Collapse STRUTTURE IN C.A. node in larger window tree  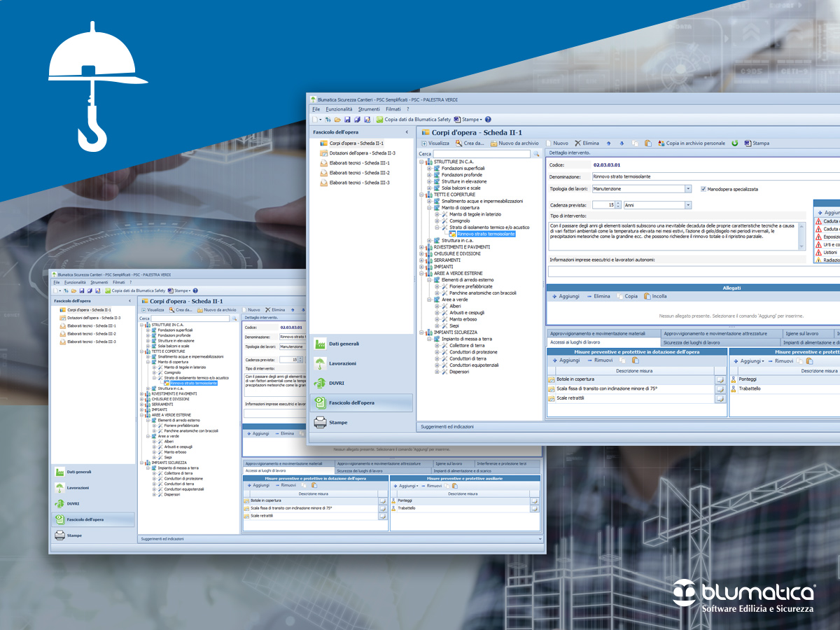(422, 162)
